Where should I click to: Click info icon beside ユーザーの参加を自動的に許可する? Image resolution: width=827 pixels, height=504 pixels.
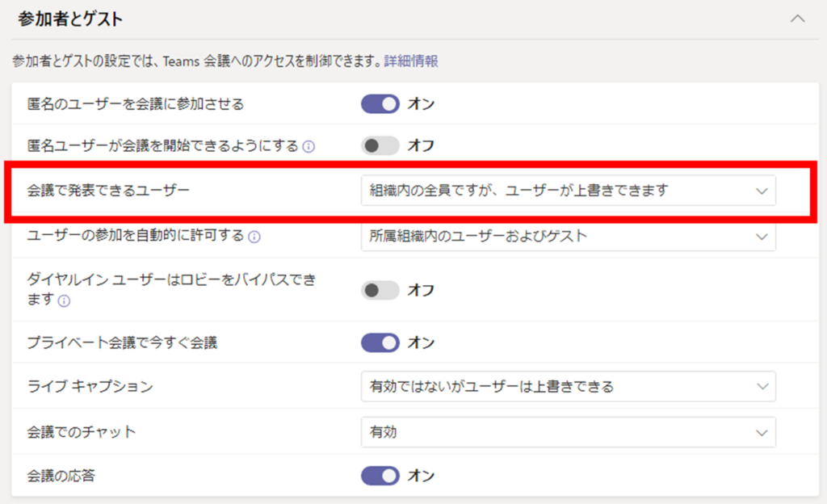click(x=254, y=237)
